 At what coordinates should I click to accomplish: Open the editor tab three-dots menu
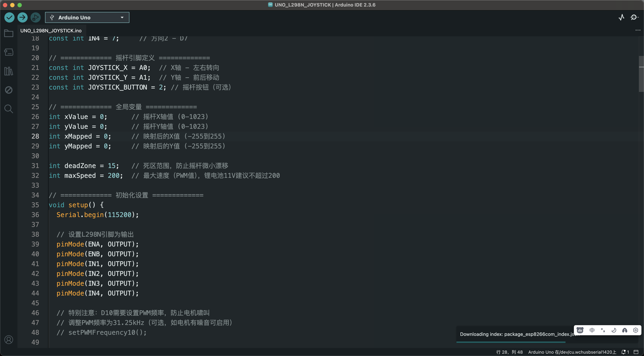[x=638, y=30]
